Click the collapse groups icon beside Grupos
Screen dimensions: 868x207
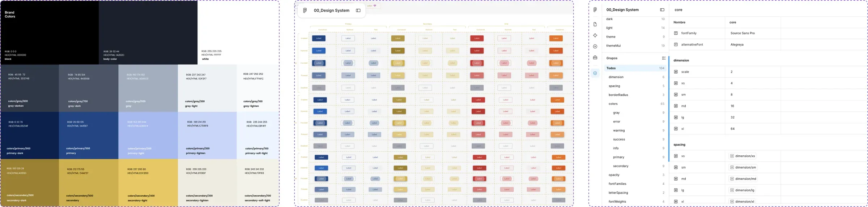tap(663, 58)
